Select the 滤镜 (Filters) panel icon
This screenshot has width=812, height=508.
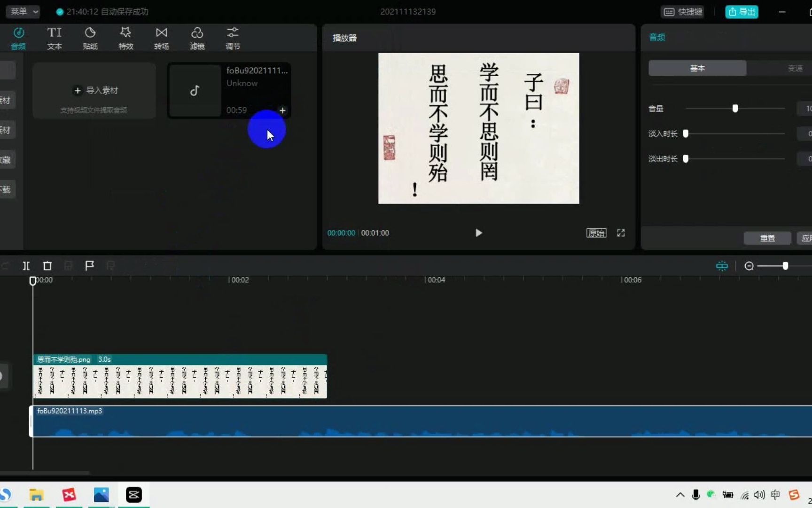click(197, 38)
